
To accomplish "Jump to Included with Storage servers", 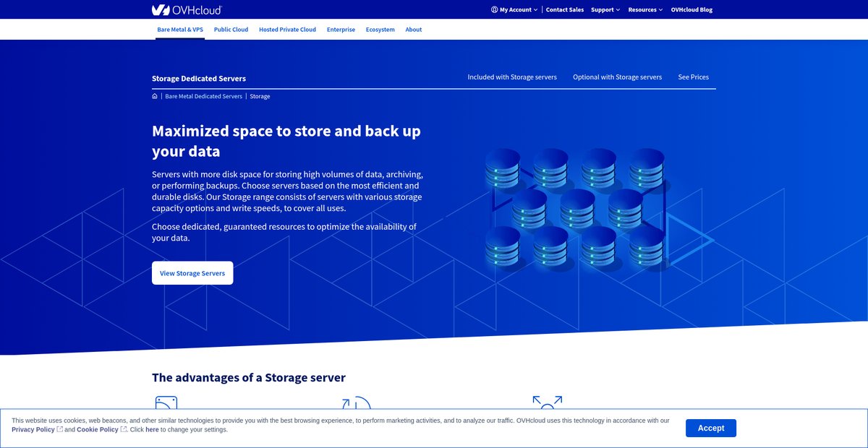I will click(x=512, y=77).
